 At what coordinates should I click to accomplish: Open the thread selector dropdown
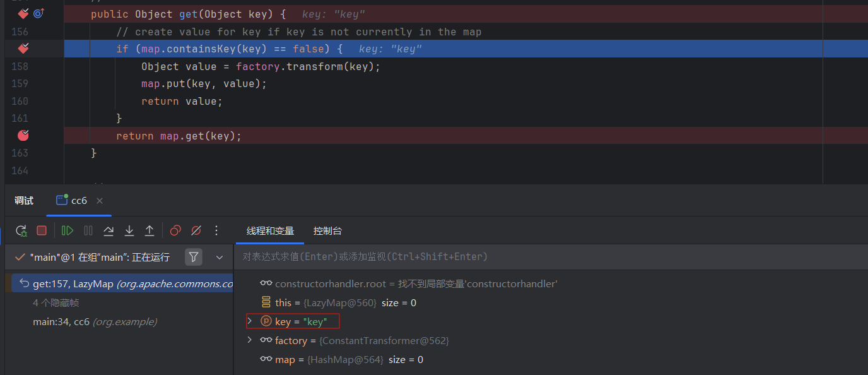click(x=220, y=257)
